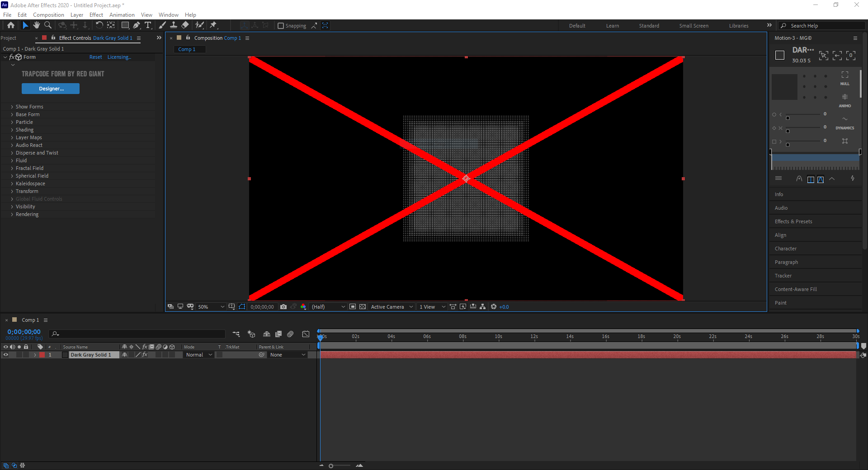The height and width of the screenshot is (470, 868).
Task: Expand the Base Form property group
Action: point(12,114)
